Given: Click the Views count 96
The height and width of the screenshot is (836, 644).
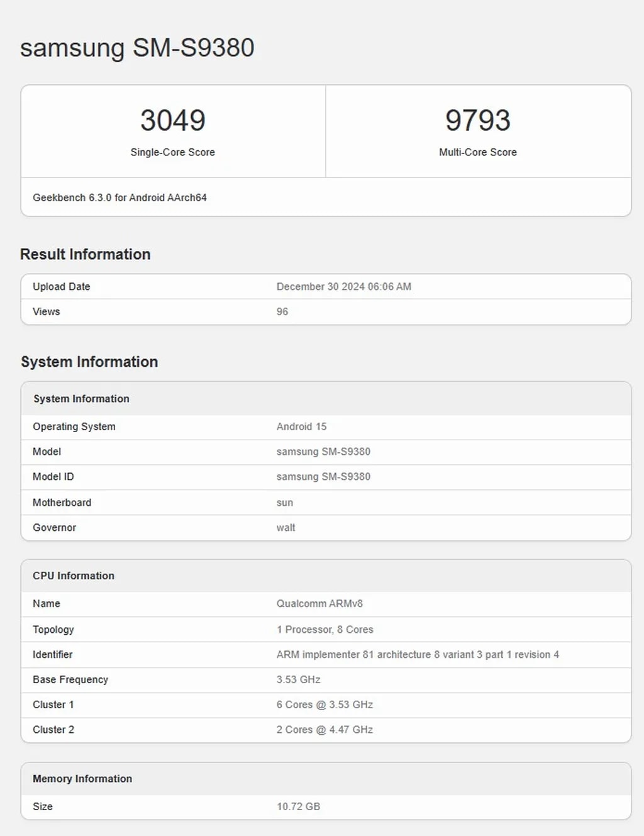Looking at the screenshot, I should [282, 311].
